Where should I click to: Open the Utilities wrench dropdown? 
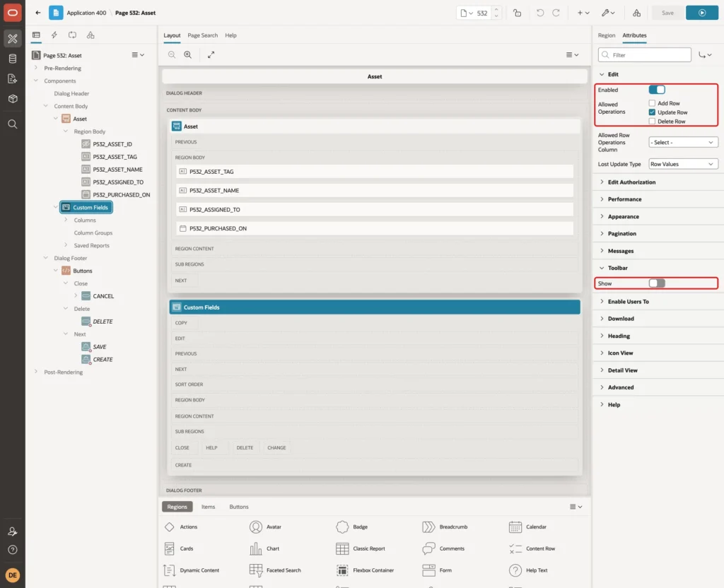tap(607, 13)
